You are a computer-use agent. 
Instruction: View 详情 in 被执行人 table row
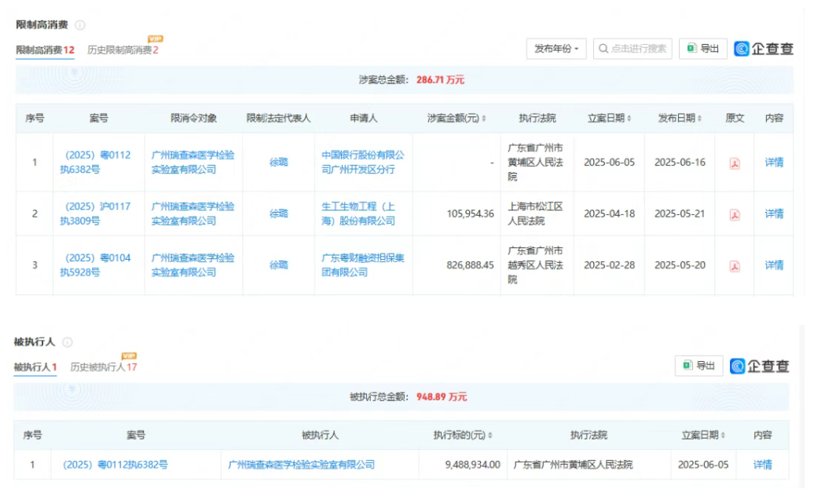pos(762,465)
